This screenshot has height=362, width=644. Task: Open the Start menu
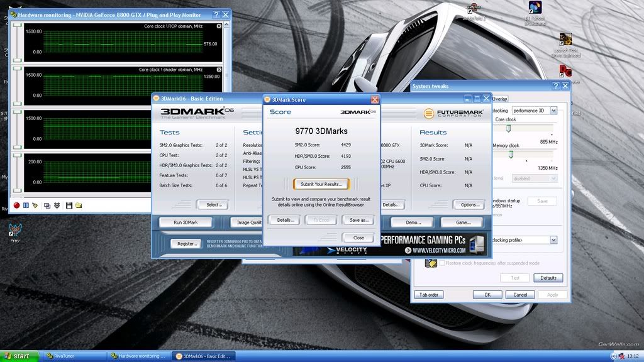coord(19,356)
